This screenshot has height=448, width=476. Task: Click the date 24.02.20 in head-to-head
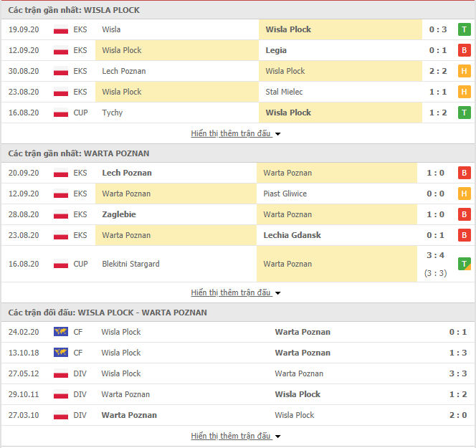click(x=24, y=332)
